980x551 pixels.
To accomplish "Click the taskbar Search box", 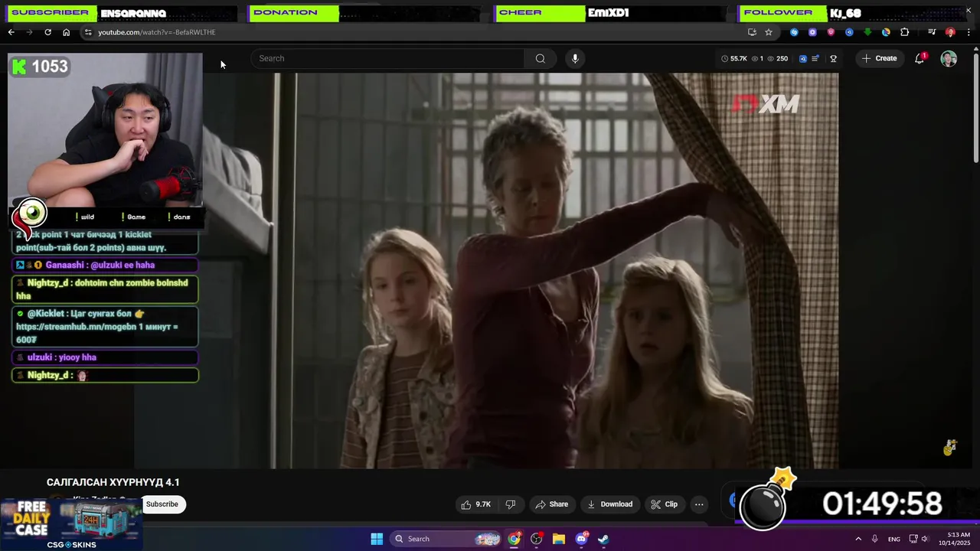I will (x=447, y=539).
